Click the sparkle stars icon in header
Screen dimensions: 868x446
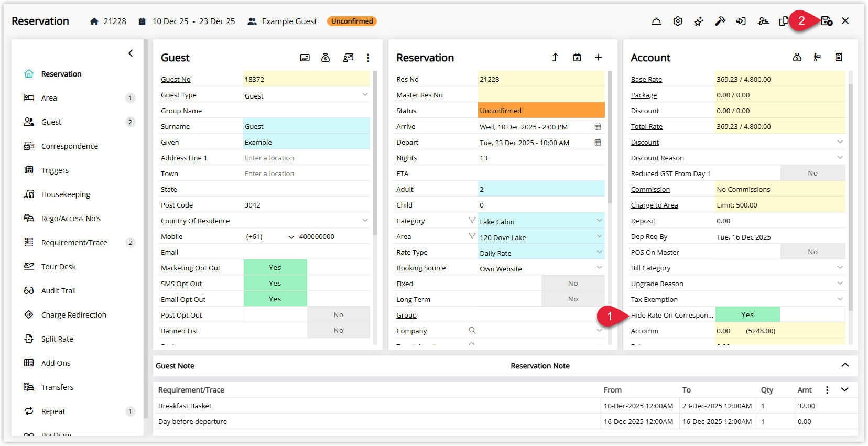pyautogui.click(x=699, y=21)
